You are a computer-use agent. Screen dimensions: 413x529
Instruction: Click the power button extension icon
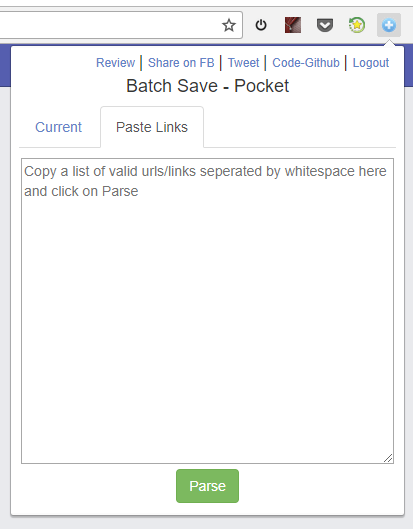click(x=261, y=25)
